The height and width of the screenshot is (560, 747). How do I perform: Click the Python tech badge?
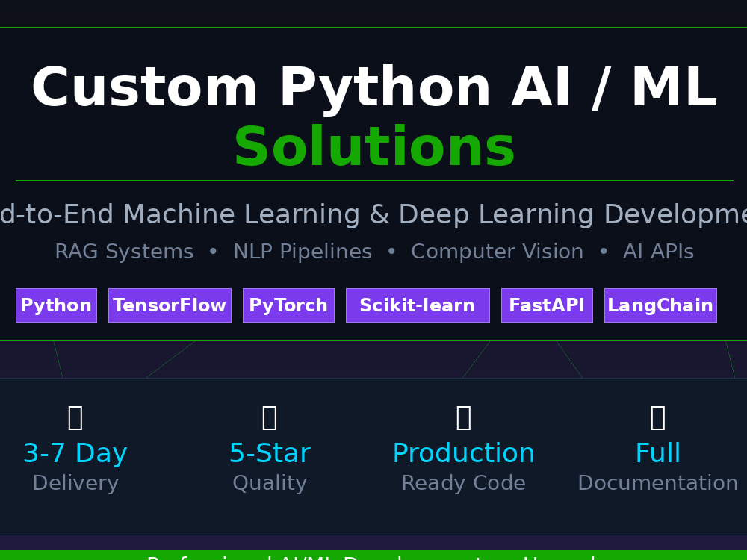click(56, 305)
